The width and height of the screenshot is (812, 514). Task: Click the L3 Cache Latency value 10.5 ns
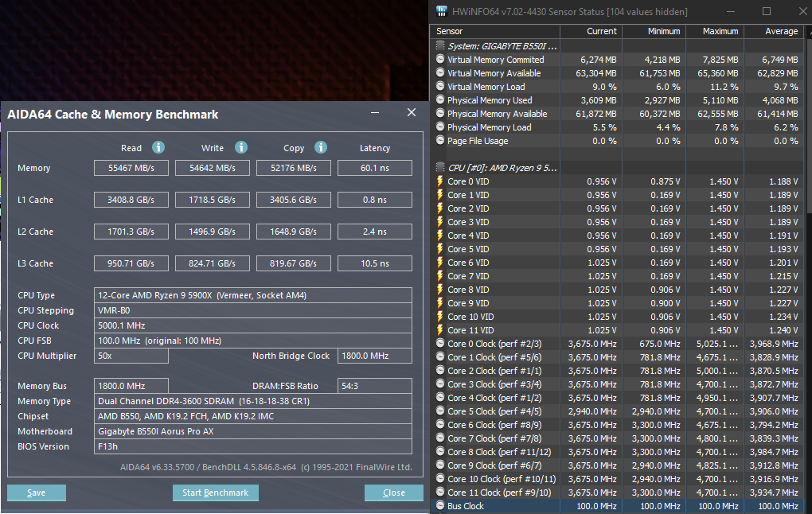click(375, 263)
